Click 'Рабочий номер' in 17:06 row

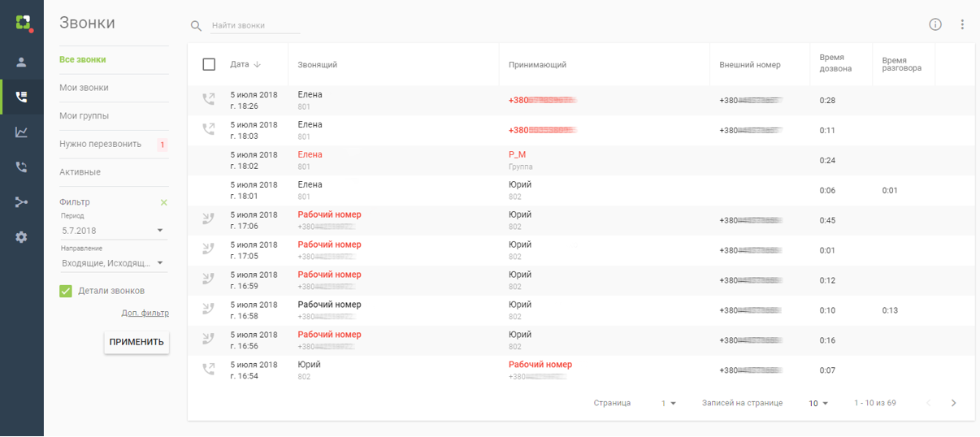(x=329, y=214)
